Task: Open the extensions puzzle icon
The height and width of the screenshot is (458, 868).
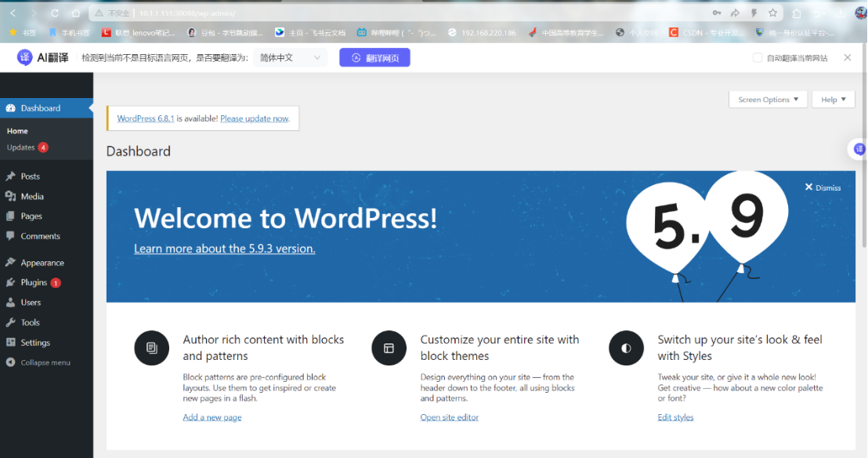Action: point(797,13)
